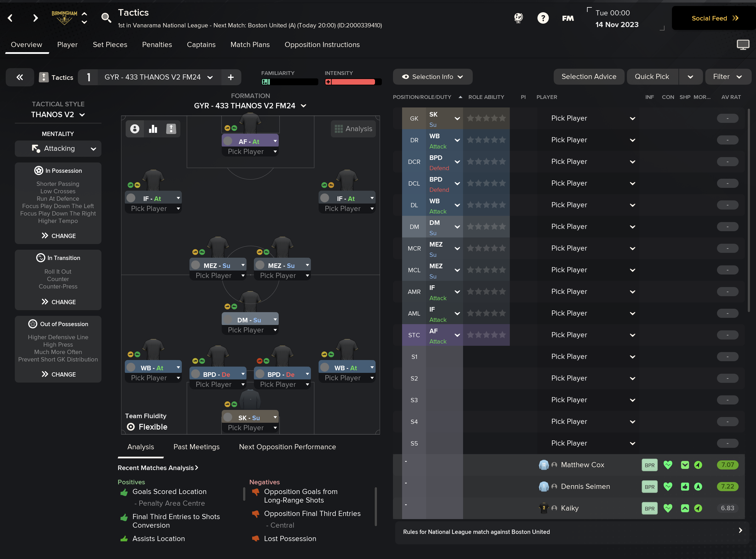Screen dimensions: 756x559
Task: Add new tactic with plus icon
Action: coord(231,77)
